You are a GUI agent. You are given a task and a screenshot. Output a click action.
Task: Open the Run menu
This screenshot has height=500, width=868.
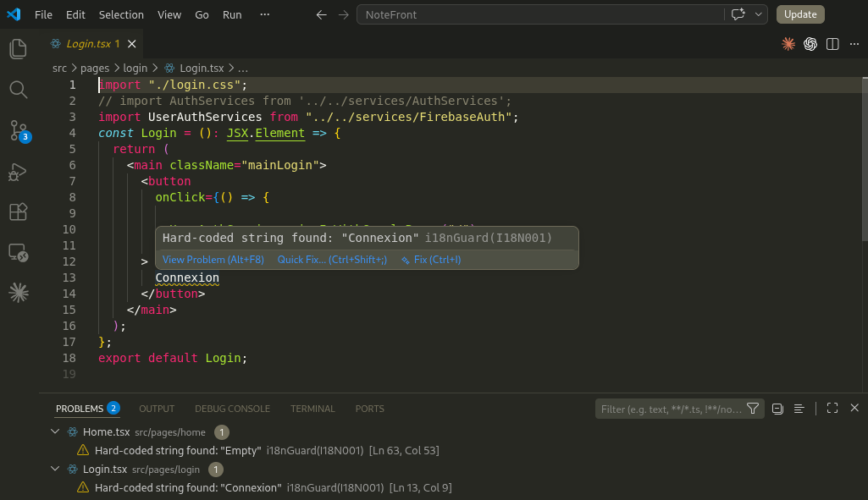coord(232,15)
